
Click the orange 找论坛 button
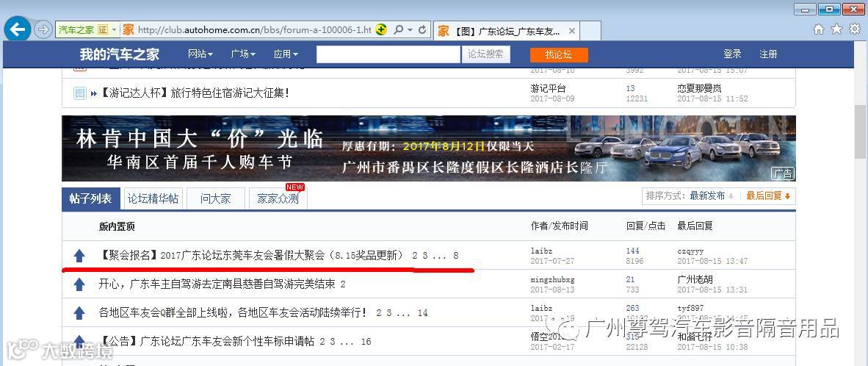point(559,55)
